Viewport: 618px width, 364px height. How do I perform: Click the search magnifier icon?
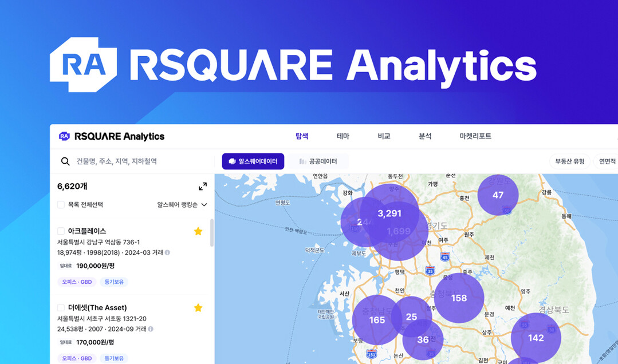pyautogui.click(x=65, y=161)
